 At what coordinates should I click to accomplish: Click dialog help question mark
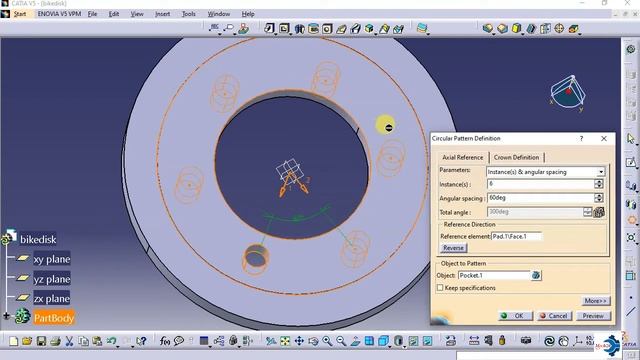(581, 139)
